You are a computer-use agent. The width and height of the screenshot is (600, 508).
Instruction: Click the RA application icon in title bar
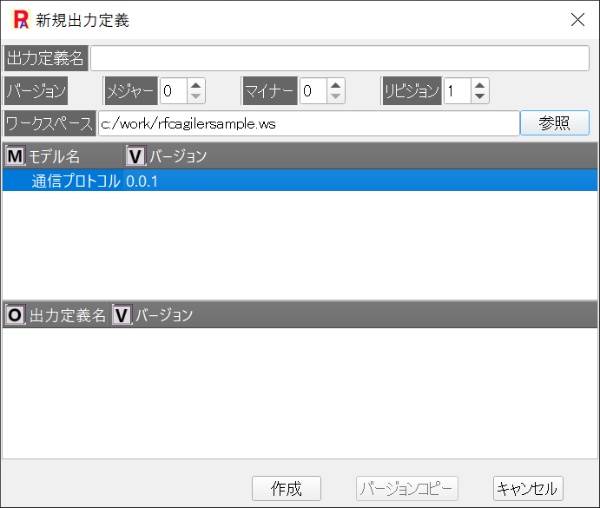[21, 20]
